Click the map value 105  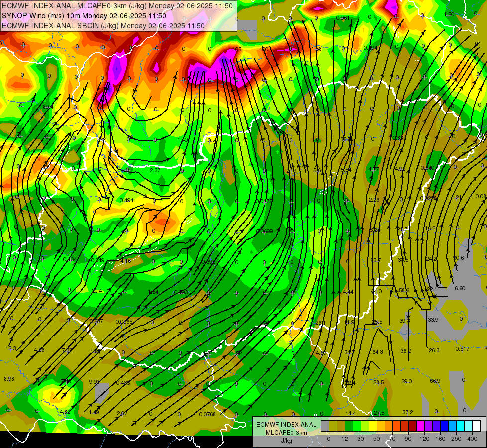(237, 50)
